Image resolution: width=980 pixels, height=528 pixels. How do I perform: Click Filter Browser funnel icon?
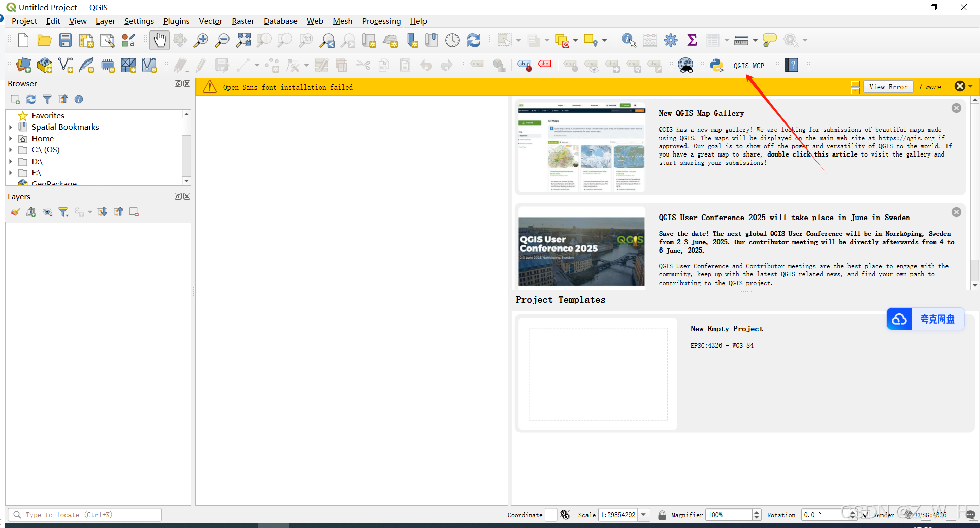47,99
